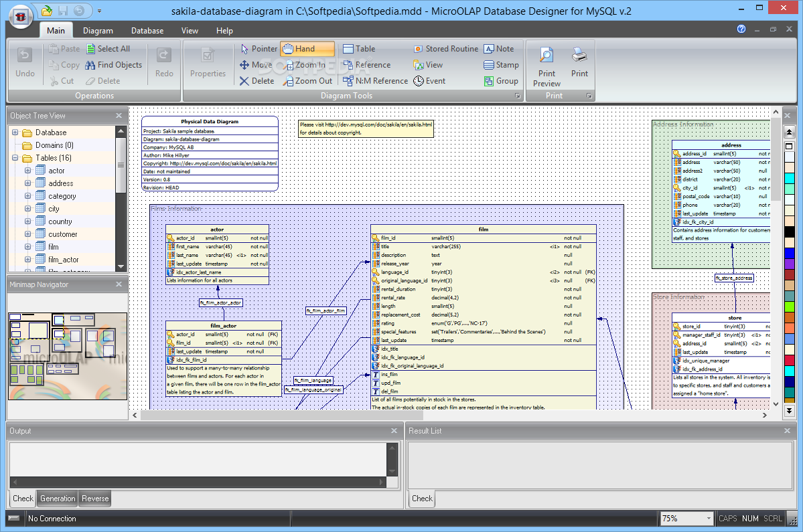This screenshot has height=532, width=803.
Task: Select the Stored Routine tool
Action: [445, 49]
